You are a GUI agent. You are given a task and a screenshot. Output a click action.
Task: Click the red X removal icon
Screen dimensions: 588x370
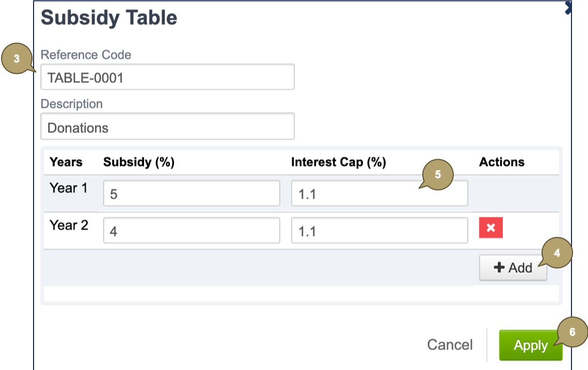[x=490, y=228]
